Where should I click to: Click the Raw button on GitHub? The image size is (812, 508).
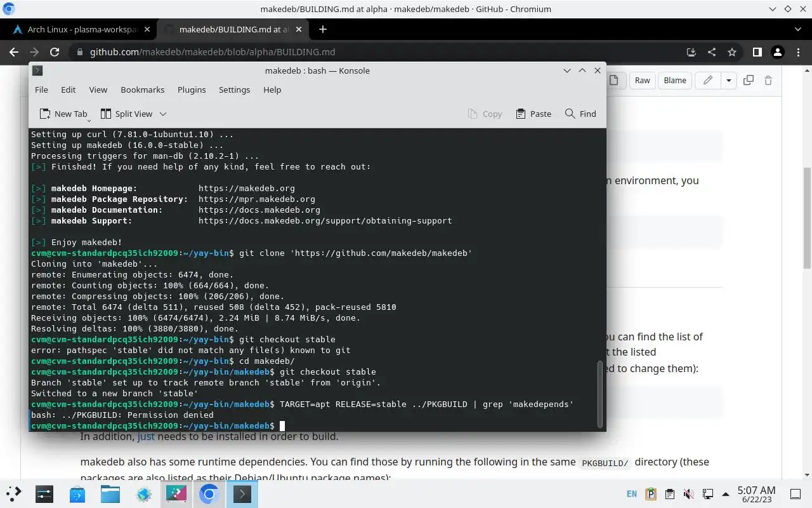(x=642, y=80)
